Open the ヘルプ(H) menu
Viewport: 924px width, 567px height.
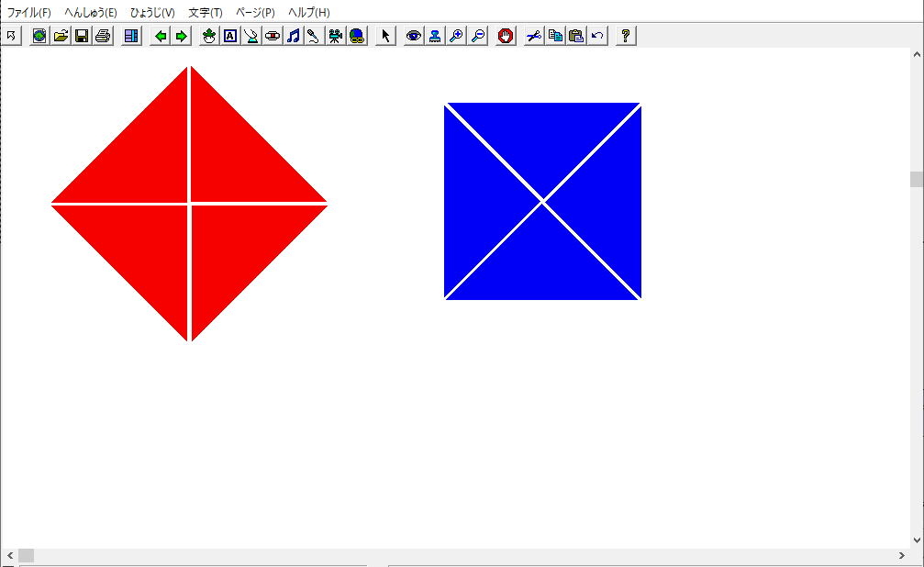point(309,13)
